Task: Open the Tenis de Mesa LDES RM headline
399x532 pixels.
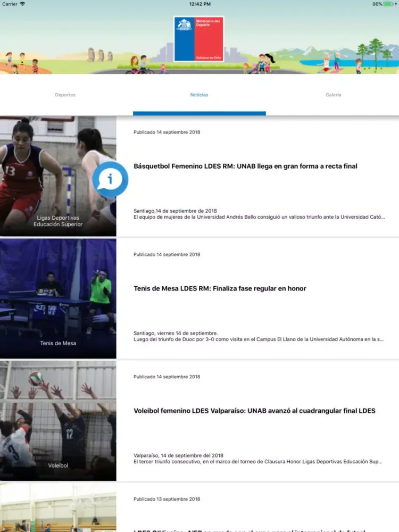Action: pos(220,288)
